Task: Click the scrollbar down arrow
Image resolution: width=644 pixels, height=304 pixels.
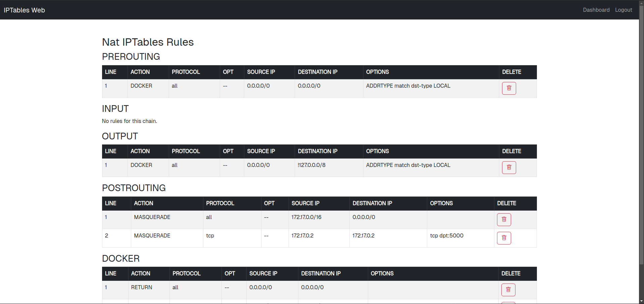Action: 641,301
